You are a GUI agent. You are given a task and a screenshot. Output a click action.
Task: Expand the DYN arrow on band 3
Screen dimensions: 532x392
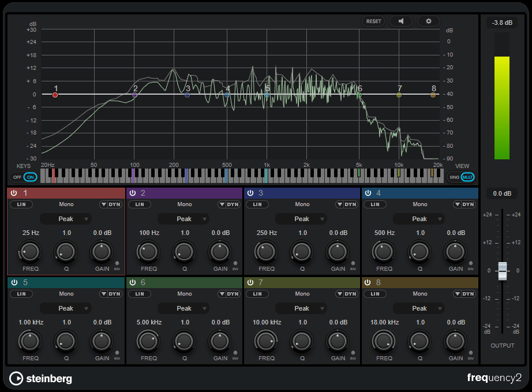339,204
